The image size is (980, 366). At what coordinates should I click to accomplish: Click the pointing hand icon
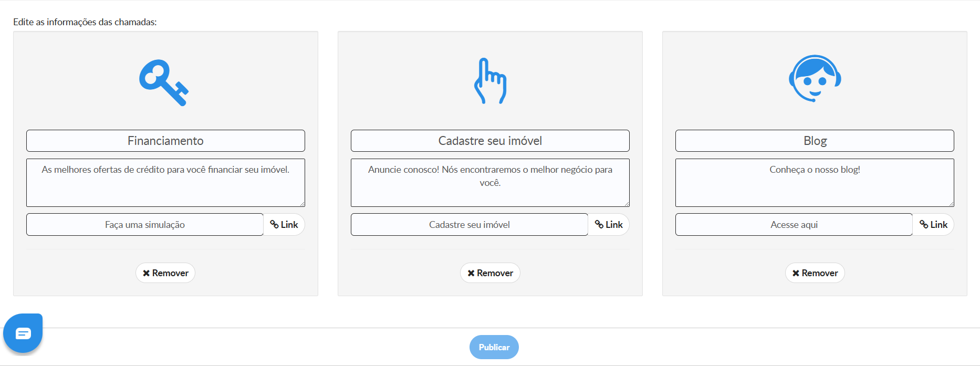[x=490, y=81]
